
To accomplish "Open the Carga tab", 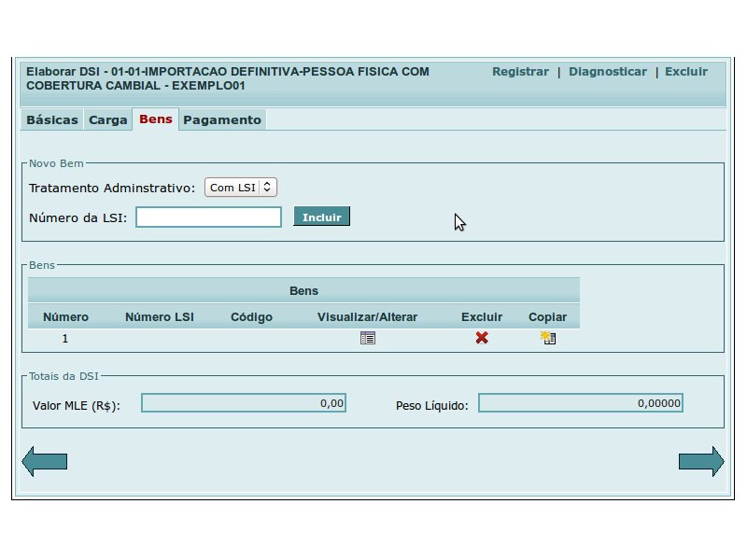I will click(108, 120).
